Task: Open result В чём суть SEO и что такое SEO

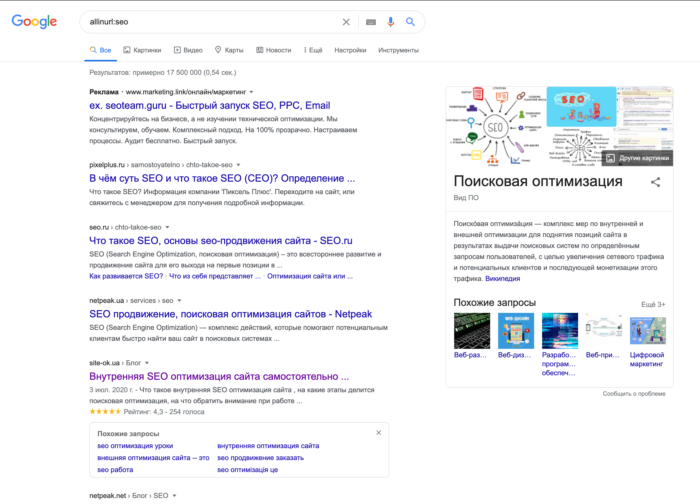Action: 222,178
